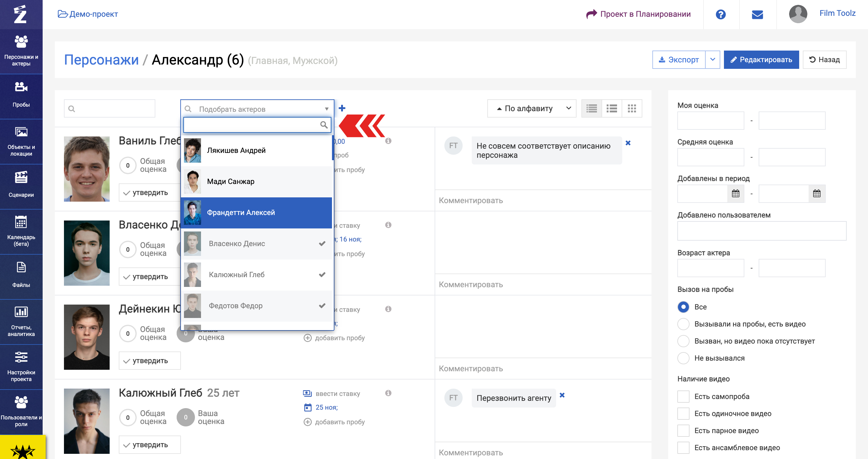This screenshot has width=868, height=459.
Task: Open the help question mark icon
Action: point(720,14)
